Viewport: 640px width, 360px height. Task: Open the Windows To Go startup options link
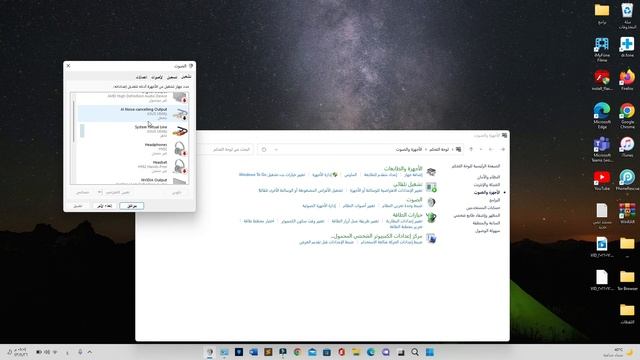click(x=272, y=175)
